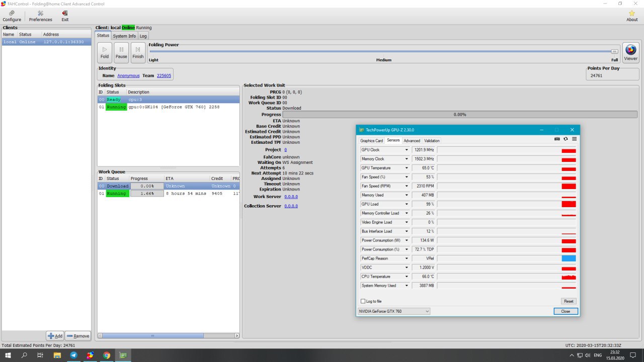644x362 pixels.
Task: Switch to System Info tab
Action: point(124,36)
